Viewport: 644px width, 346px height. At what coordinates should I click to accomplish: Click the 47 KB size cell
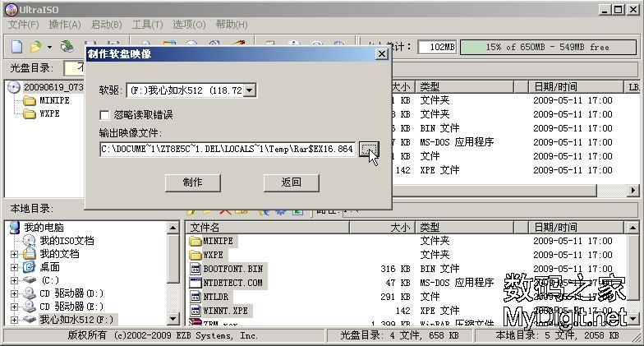click(398, 283)
